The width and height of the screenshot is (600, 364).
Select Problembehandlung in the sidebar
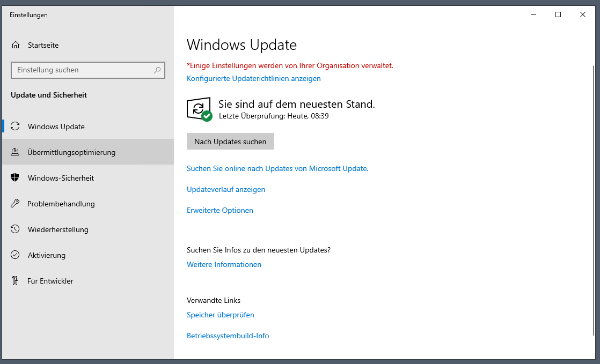tap(88, 203)
